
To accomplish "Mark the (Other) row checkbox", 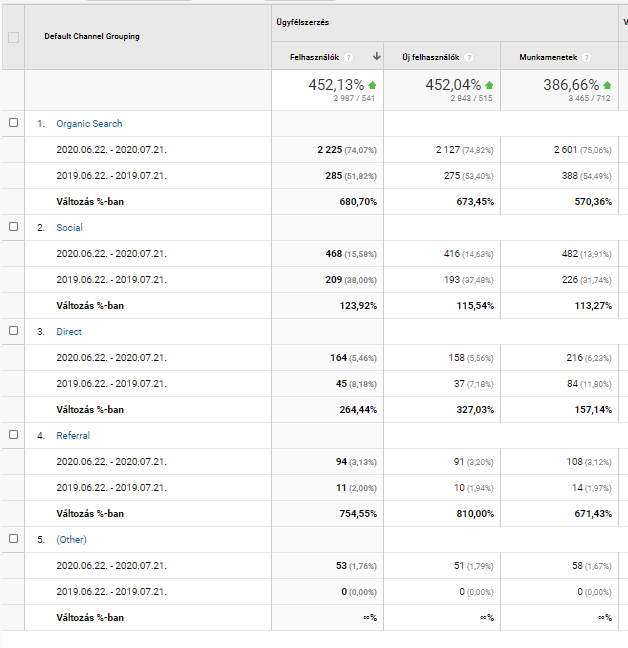I will pyautogui.click(x=13, y=539).
